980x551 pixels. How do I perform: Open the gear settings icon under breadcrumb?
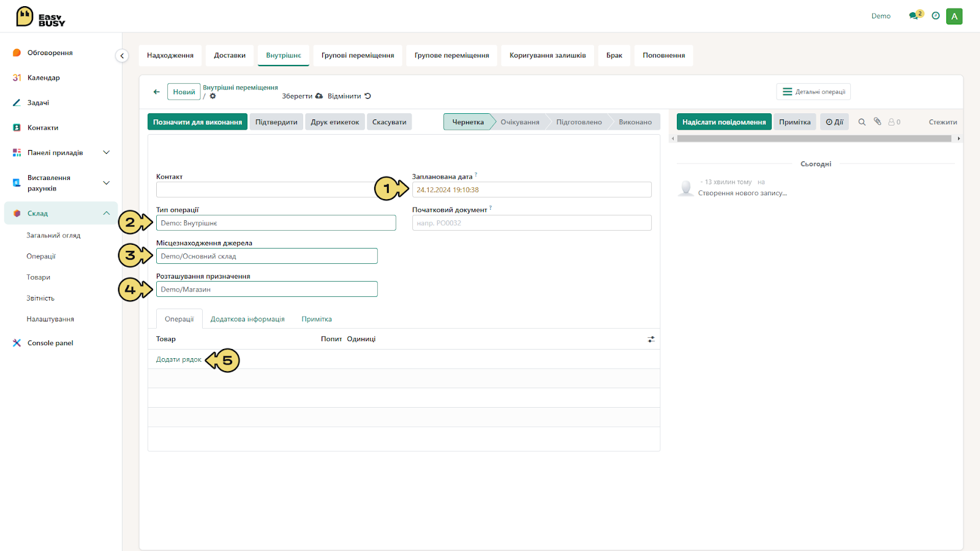[x=213, y=96]
